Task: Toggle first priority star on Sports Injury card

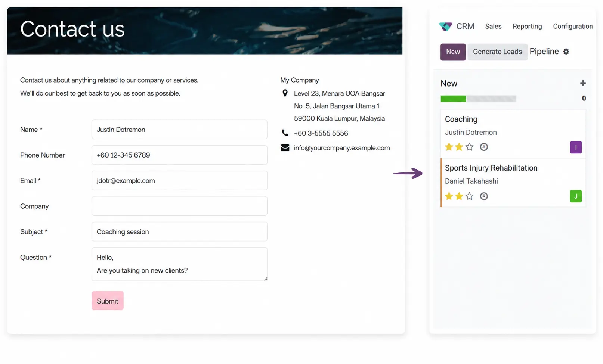Action: (x=449, y=196)
